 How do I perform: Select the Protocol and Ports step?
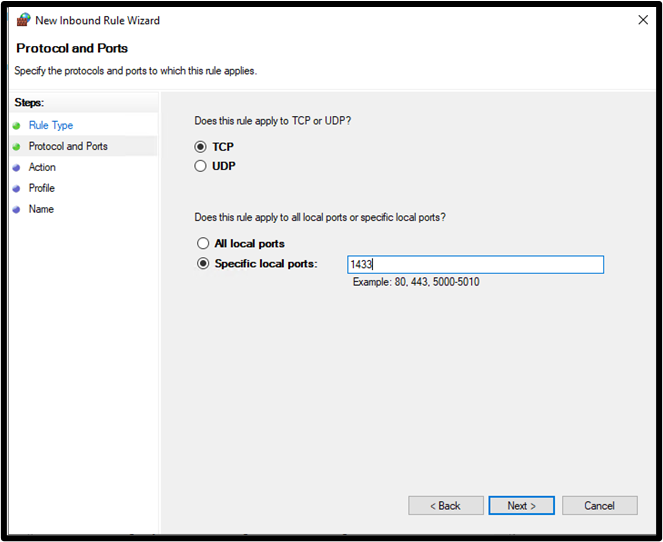point(68,146)
